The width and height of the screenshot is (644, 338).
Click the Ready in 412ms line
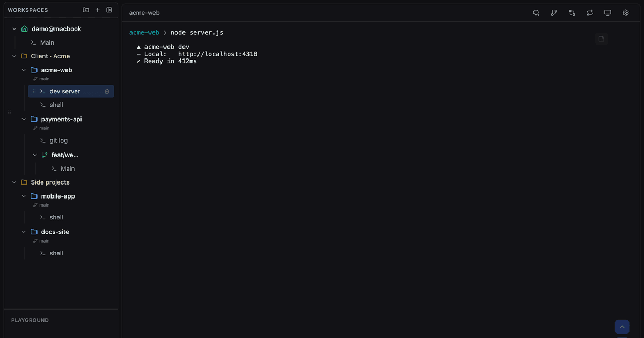[167, 61]
